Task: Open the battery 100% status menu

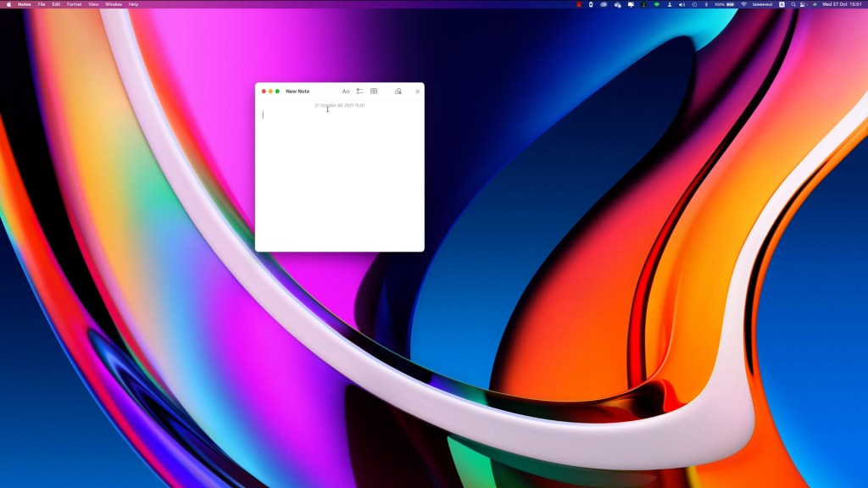Action: [x=725, y=4]
